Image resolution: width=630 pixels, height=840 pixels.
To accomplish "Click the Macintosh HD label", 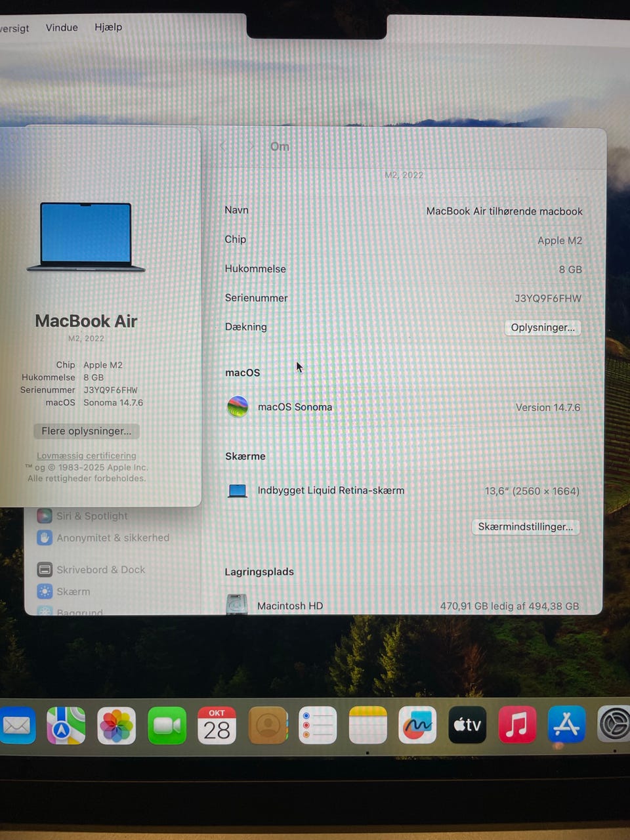I will (290, 606).
